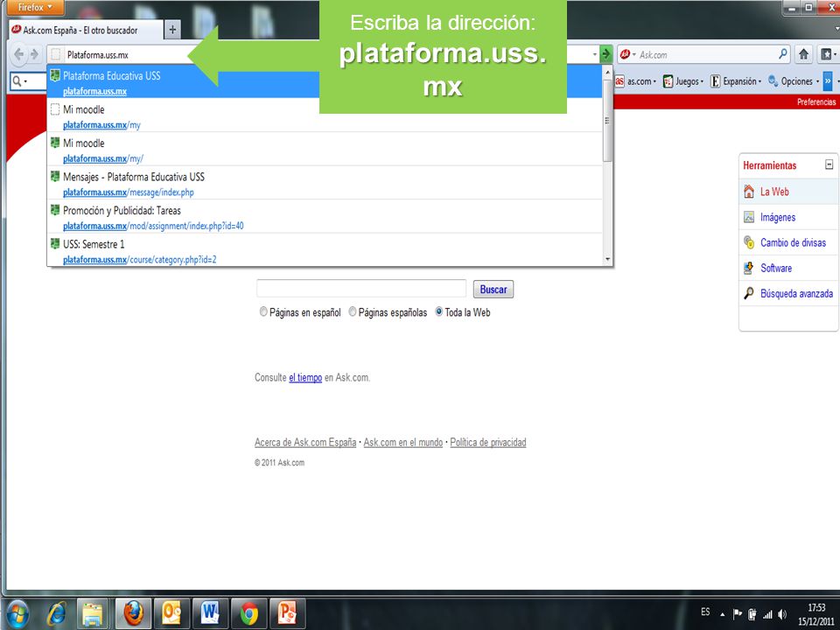Launch Internet Explorer from the taskbar
This screenshot has height=630, width=840.
[56, 614]
